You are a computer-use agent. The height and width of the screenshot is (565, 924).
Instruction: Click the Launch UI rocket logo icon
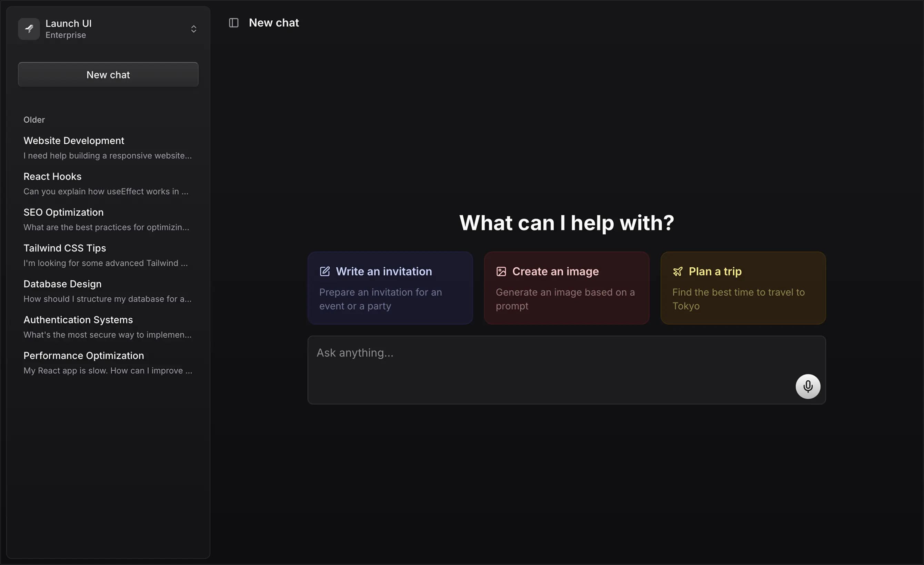[29, 29]
